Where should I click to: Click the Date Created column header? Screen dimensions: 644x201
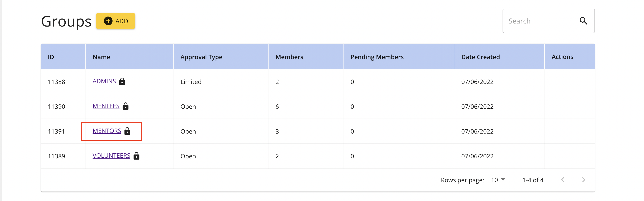coord(480,57)
